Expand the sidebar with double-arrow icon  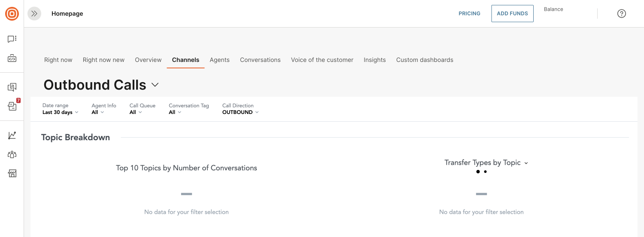[34, 14]
